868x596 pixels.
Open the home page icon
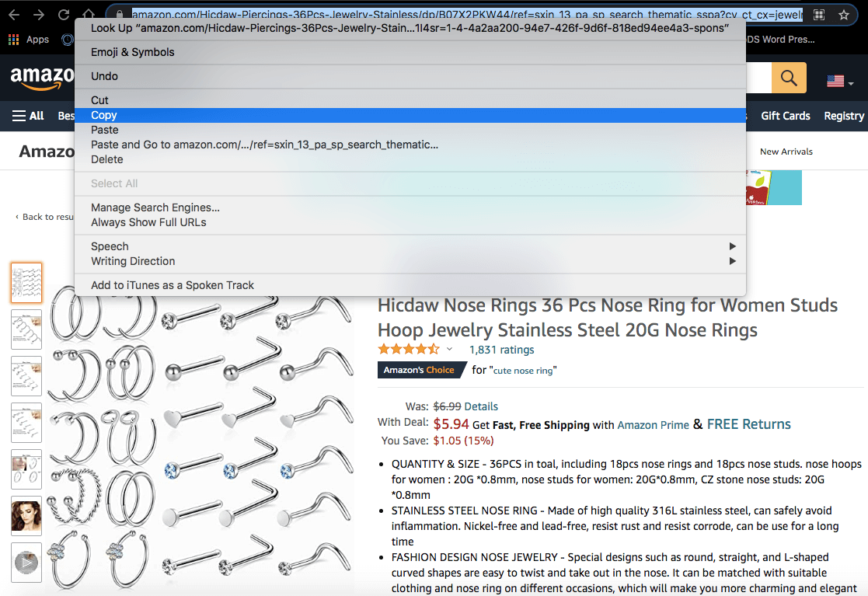[x=89, y=14]
